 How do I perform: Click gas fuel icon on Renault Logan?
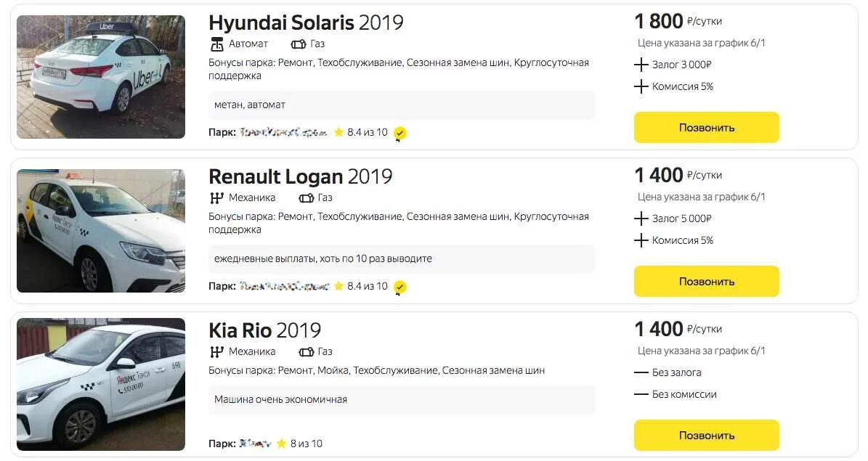pos(306,198)
